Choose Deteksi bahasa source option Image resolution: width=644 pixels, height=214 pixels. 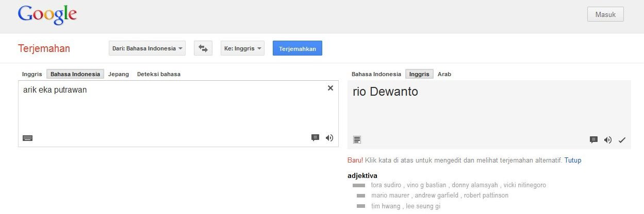(x=159, y=74)
